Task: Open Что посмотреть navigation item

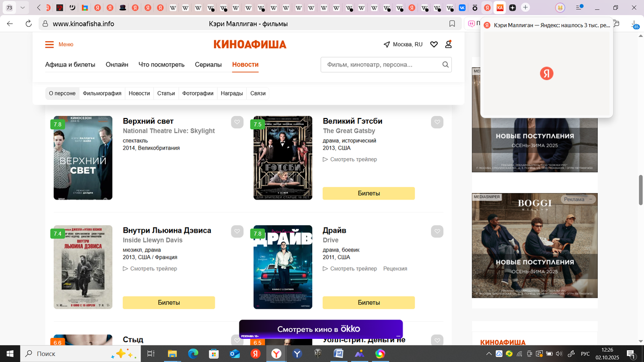Action: point(162,64)
